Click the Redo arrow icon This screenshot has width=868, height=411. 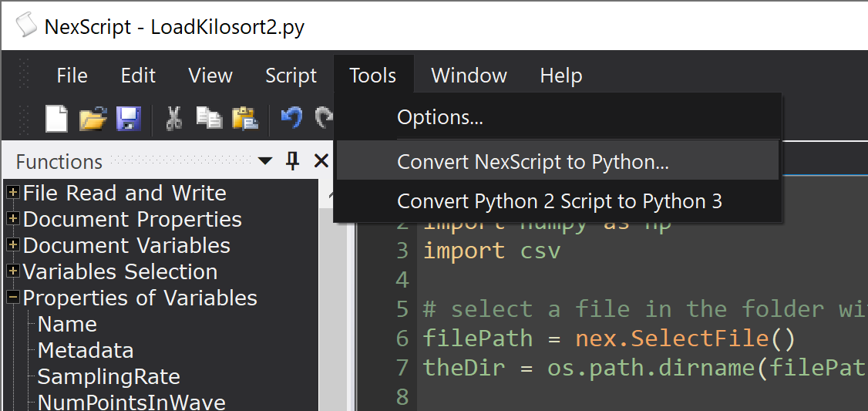coord(324,119)
